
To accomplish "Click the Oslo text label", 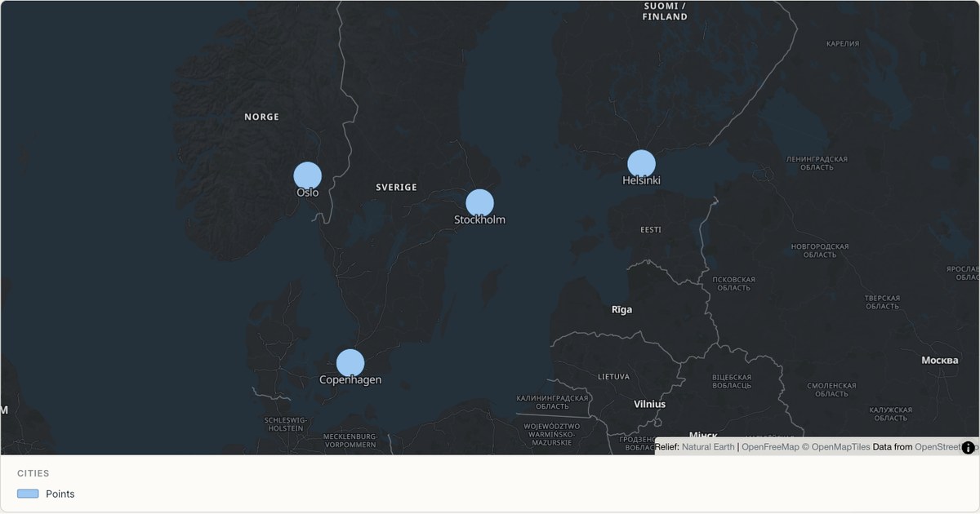I will 308,193.
